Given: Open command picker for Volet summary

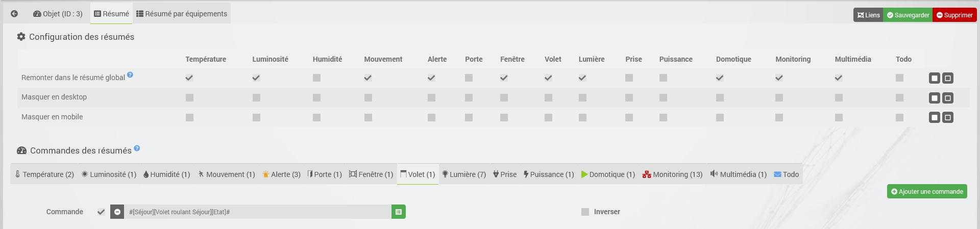Looking at the screenshot, I should [x=399, y=212].
